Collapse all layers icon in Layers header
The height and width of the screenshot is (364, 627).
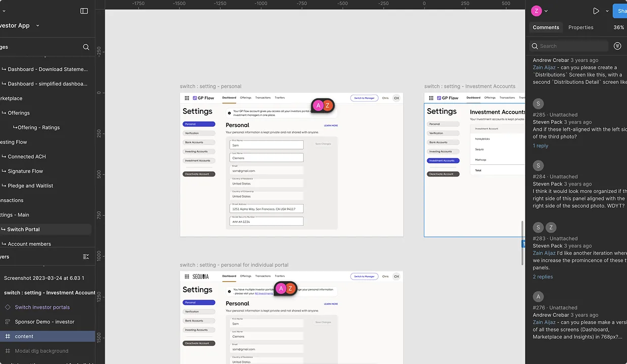pyautogui.click(x=86, y=257)
